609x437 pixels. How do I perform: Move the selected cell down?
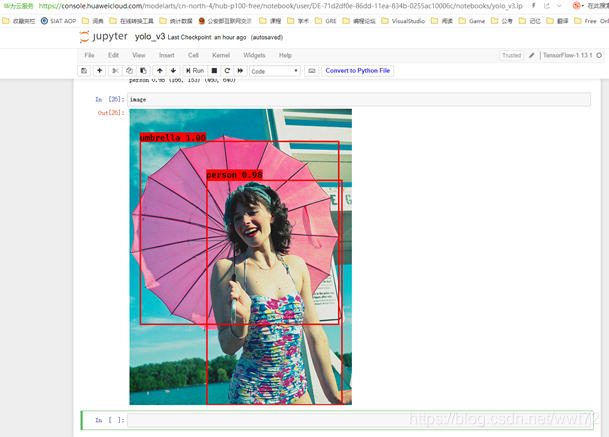(x=173, y=71)
